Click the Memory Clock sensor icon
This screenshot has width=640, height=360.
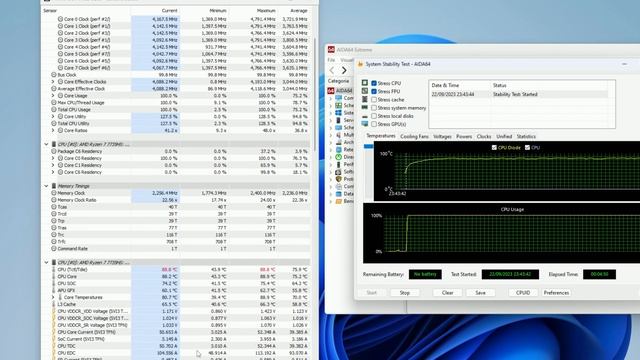pyautogui.click(x=53, y=193)
